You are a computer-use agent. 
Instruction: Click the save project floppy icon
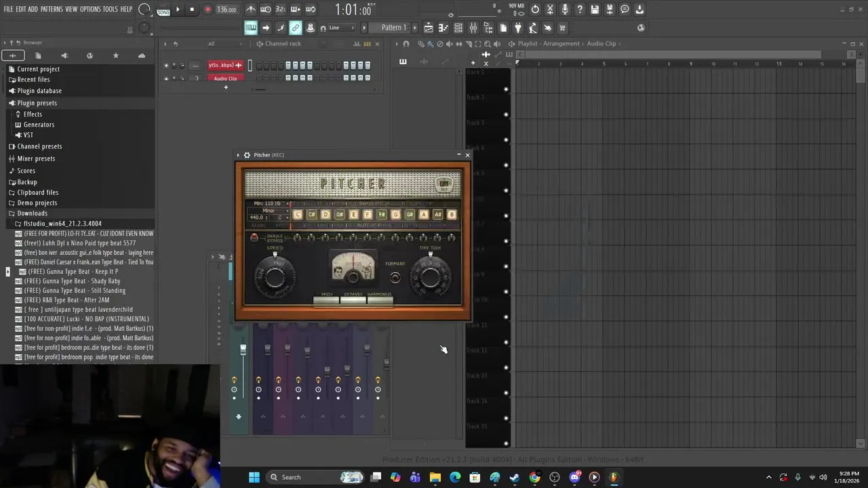click(595, 9)
